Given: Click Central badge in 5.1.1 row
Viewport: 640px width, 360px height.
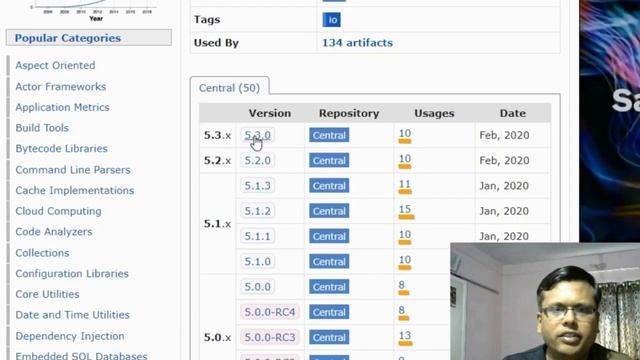Looking at the screenshot, I should coord(329,236).
